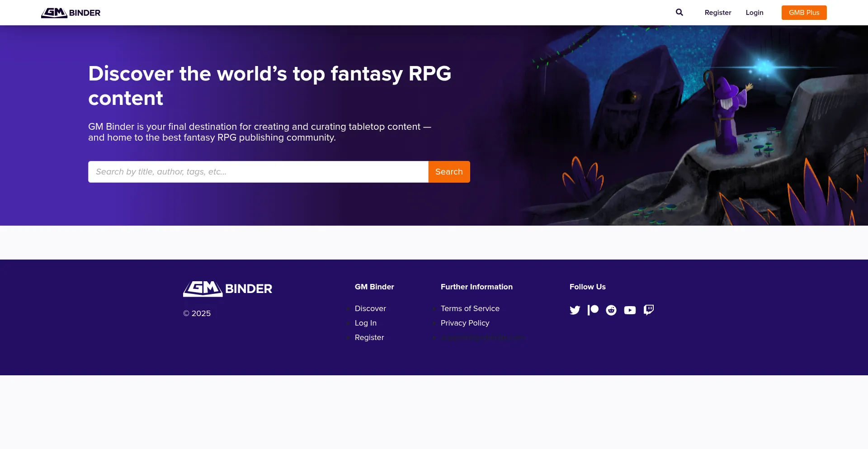Screen dimensions: 868x449
Task: Click the magnifying glass search icon in header
Action: (x=679, y=13)
